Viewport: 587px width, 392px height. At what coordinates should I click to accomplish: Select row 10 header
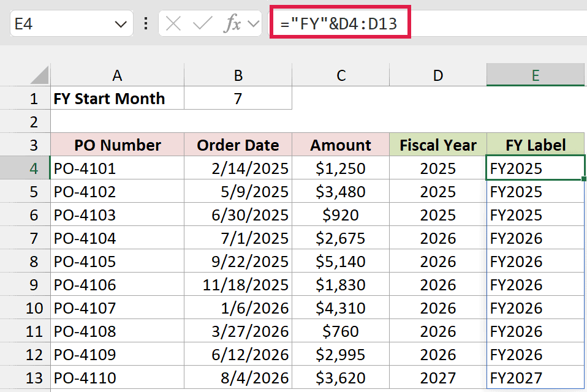click(x=25, y=307)
